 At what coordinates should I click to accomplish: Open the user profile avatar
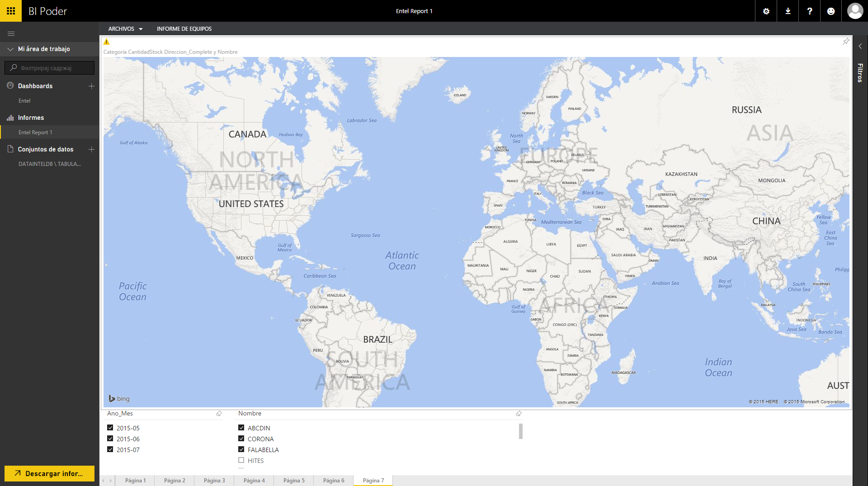coord(855,11)
